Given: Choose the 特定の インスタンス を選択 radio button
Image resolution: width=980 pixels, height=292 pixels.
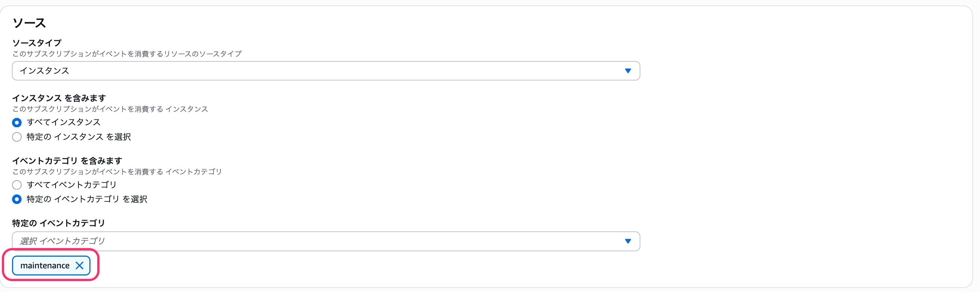Looking at the screenshot, I should pyautogui.click(x=17, y=137).
